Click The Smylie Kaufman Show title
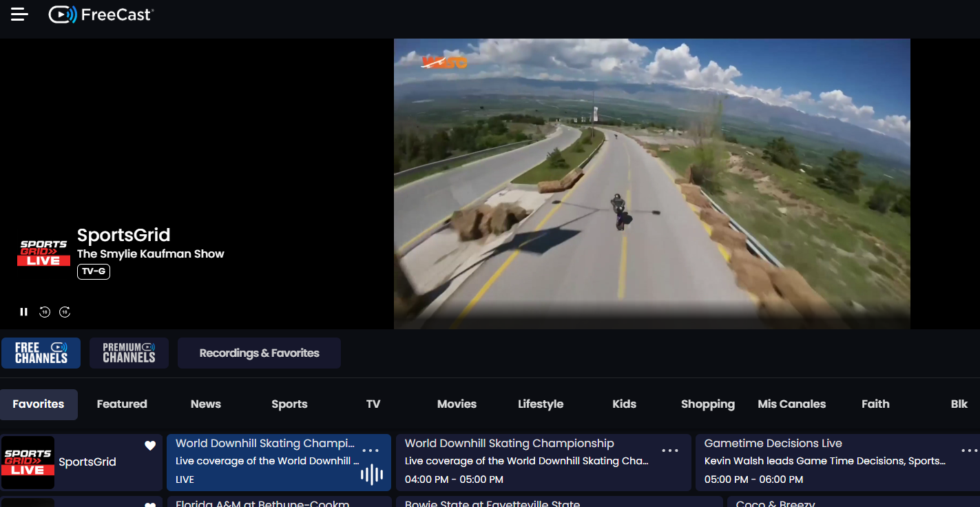 tap(151, 253)
